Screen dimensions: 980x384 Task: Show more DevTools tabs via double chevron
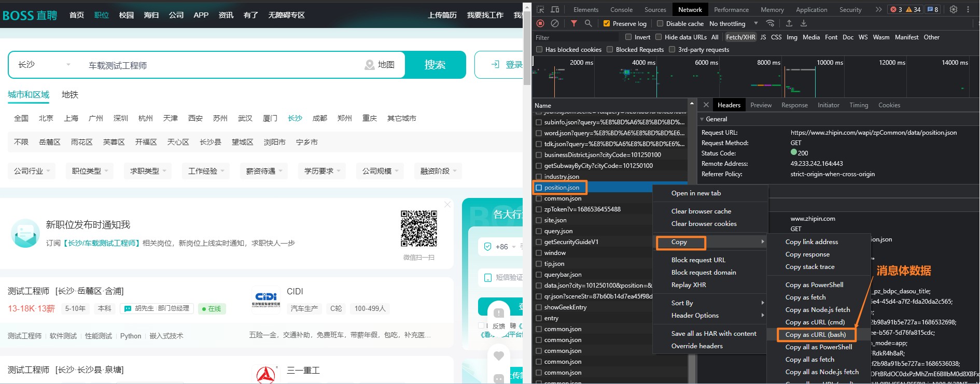click(878, 9)
